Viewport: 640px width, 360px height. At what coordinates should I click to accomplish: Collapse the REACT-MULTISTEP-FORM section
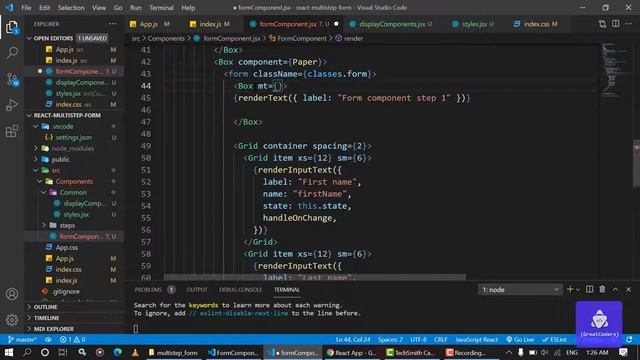click(x=29, y=116)
